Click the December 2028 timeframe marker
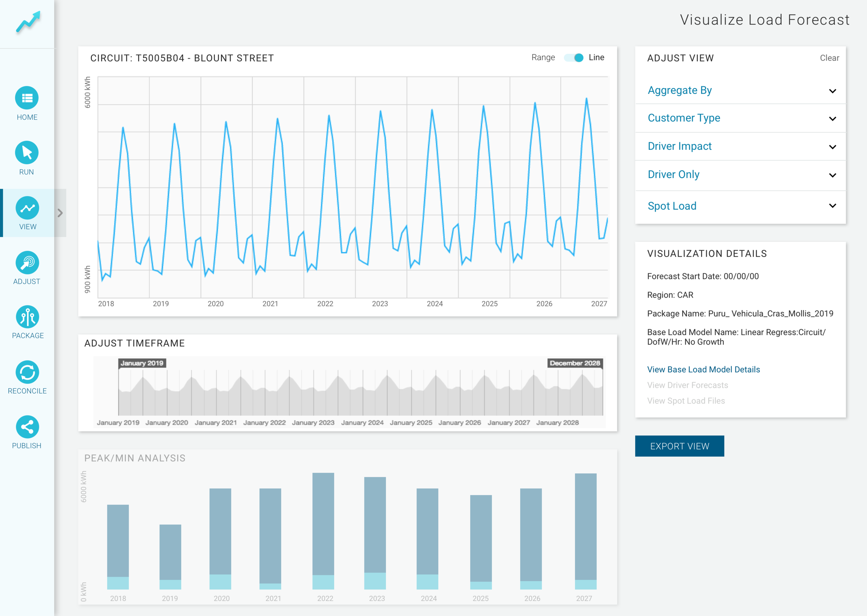867x616 pixels. click(575, 363)
